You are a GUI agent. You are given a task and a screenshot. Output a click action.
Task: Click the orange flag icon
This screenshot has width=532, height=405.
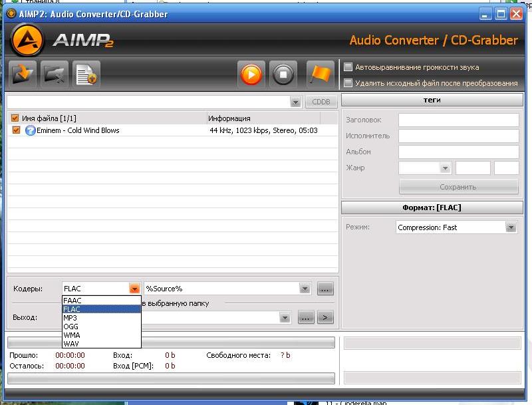[x=320, y=74]
